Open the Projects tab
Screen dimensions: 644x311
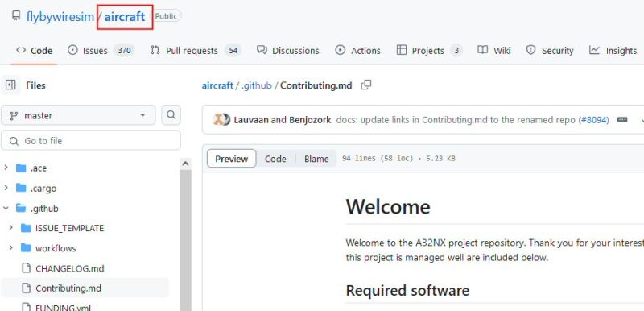pos(429,51)
